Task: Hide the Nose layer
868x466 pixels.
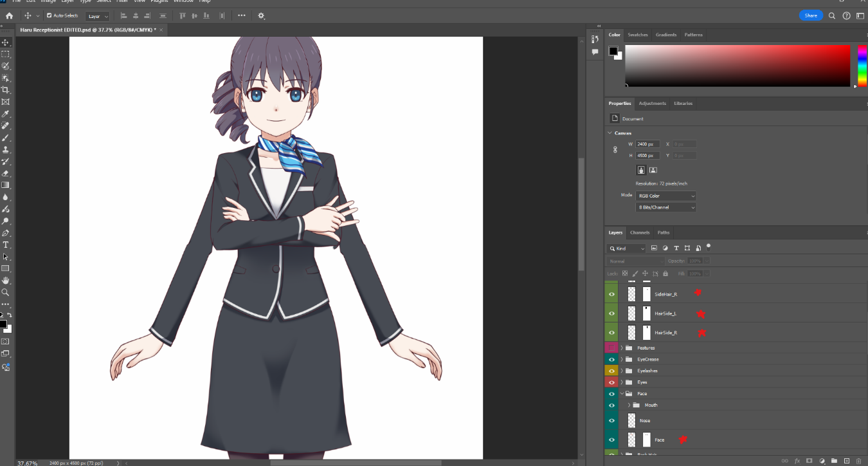Action: (611, 420)
